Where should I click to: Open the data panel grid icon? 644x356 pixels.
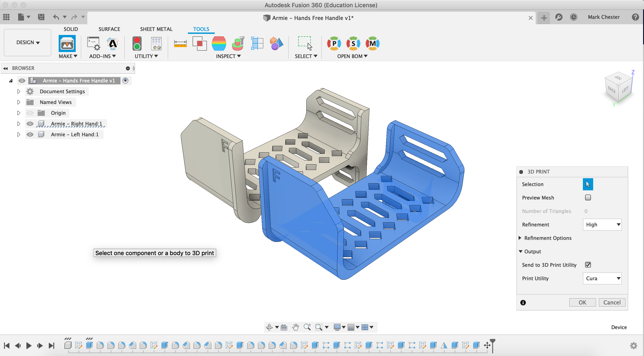point(6,17)
